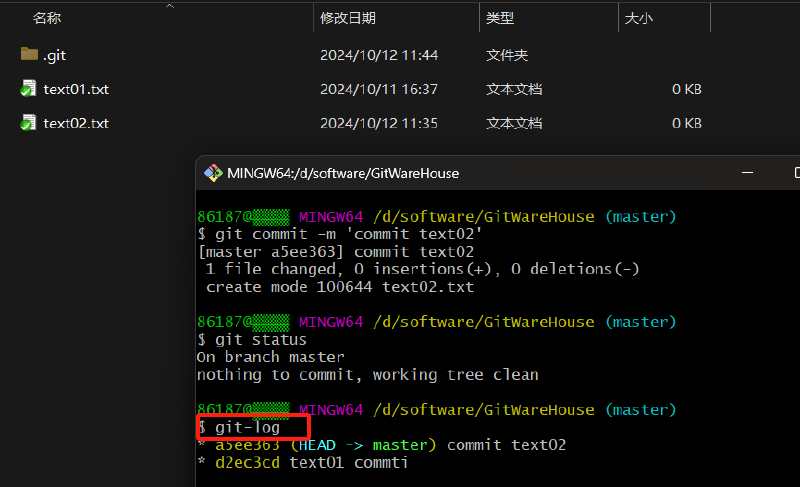Screen dimensions: 800x487
Task: Select the .git folder name
Action: 55,55
